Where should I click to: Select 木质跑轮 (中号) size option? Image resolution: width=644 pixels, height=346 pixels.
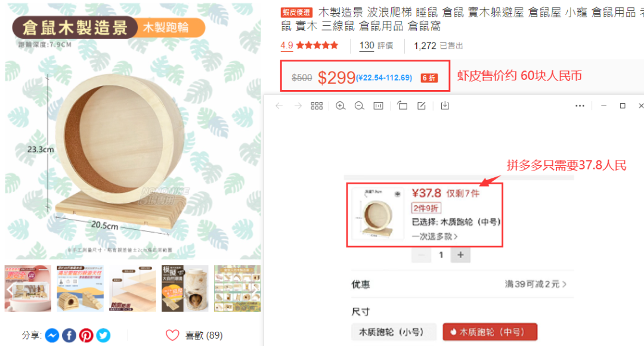click(490, 332)
